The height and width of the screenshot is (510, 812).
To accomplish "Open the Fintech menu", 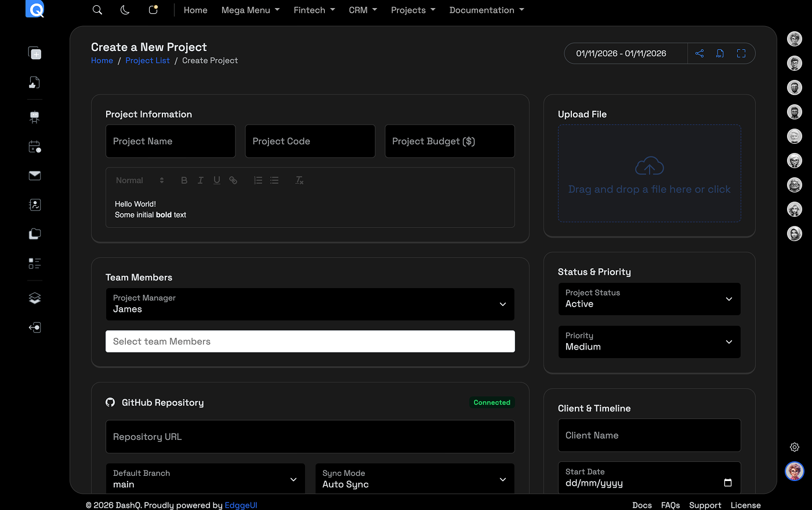I will tap(314, 10).
